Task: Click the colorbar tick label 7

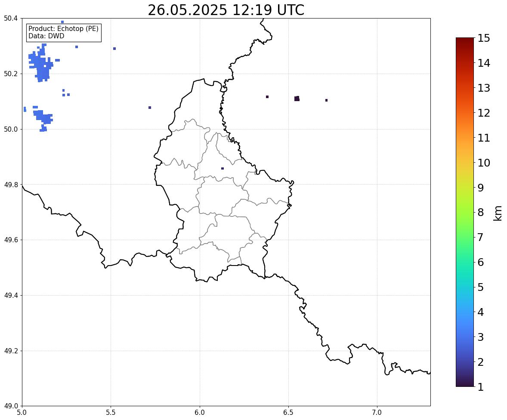Action: click(x=481, y=237)
